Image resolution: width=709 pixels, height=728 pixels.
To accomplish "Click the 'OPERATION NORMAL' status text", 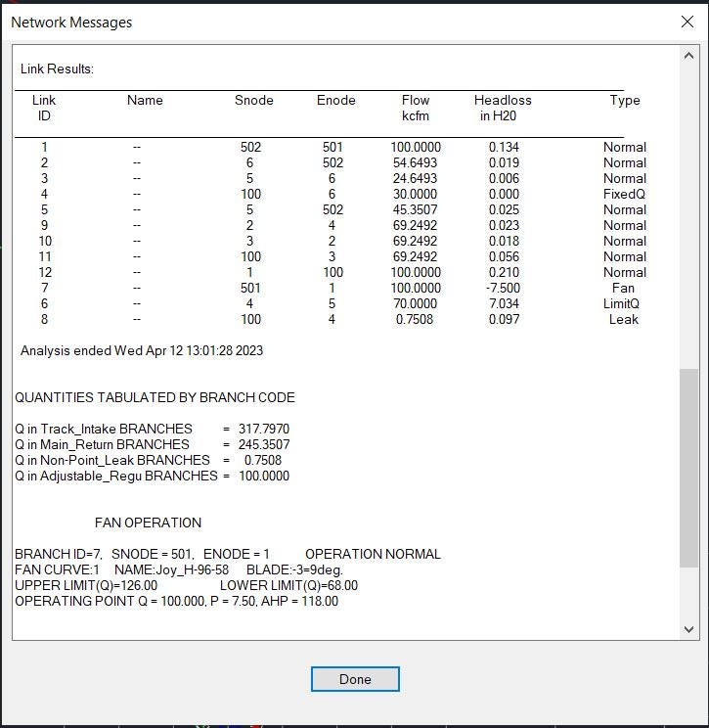I will [373, 554].
